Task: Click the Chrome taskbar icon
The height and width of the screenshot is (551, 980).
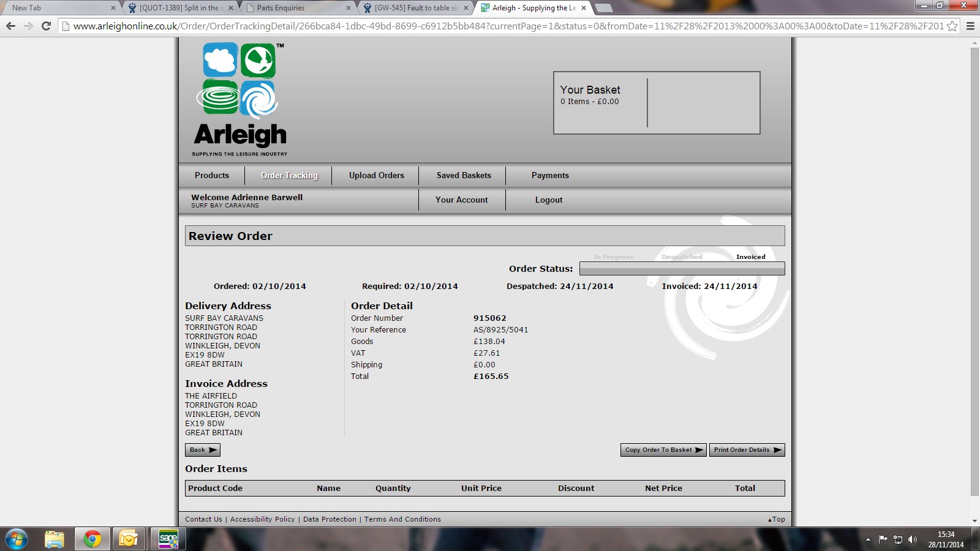Action: [x=92, y=539]
